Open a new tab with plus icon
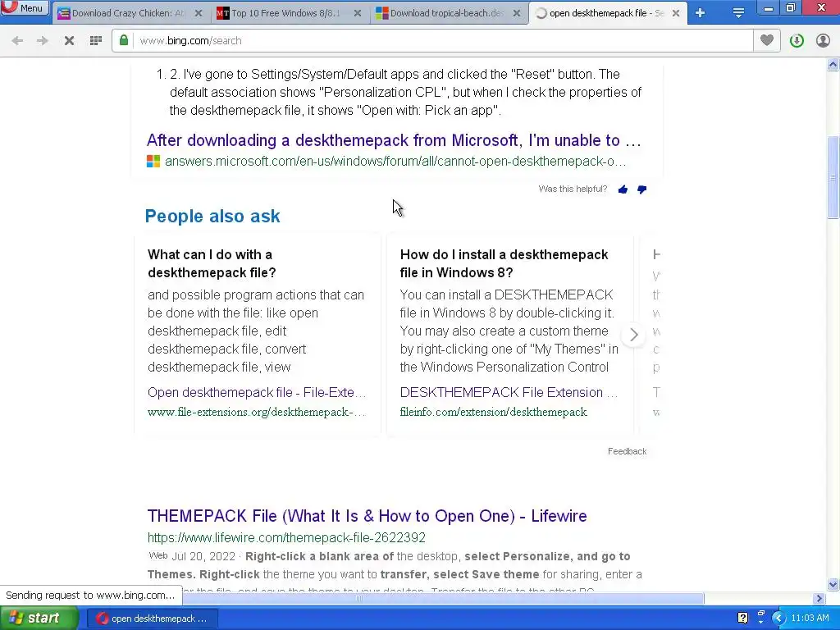This screenshot has height=630, width=840. (701, 13)
